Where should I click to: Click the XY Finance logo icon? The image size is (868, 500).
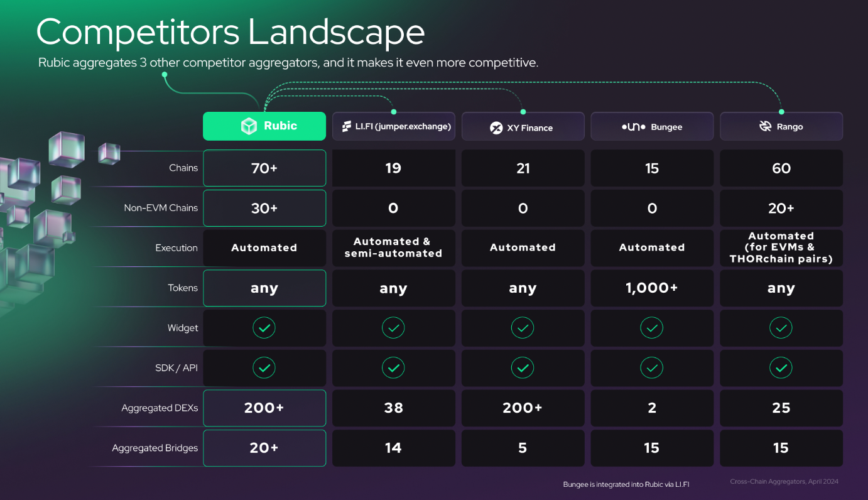[x=496, y=128]
